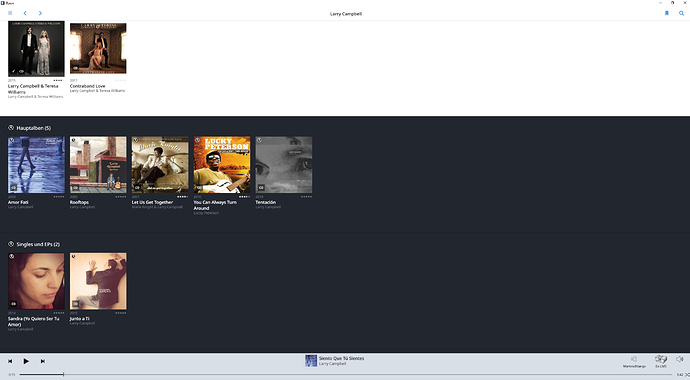Click the playback progress bar

[346, 375]
